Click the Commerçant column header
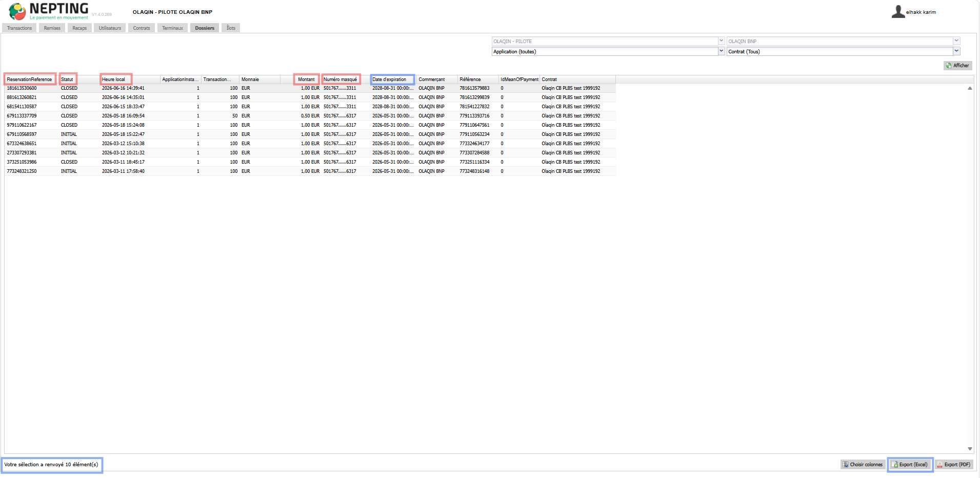 coord(436,79)
